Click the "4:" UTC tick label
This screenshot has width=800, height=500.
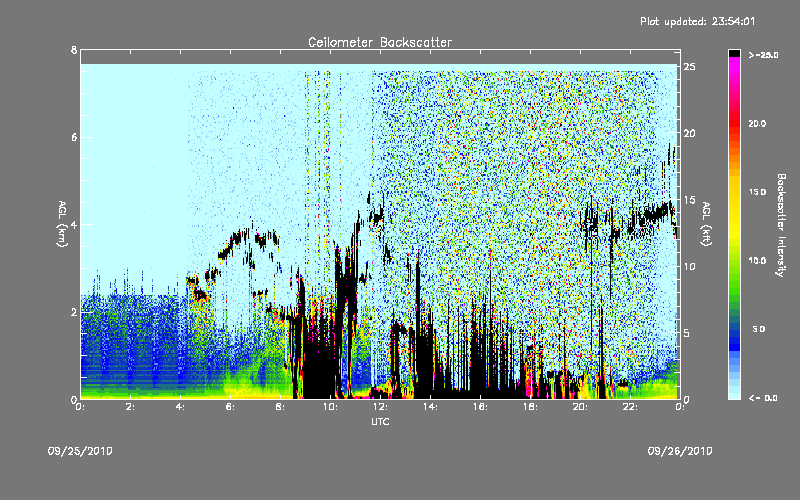[x=181, y=407]
